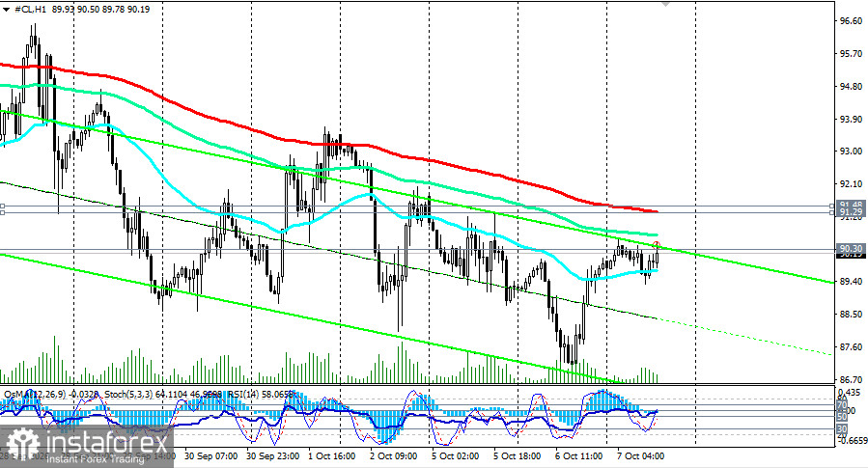Click the 91.29 price level label
This screenshot has height=468, width=868.
pyautogui.click(x=852, y=212)
